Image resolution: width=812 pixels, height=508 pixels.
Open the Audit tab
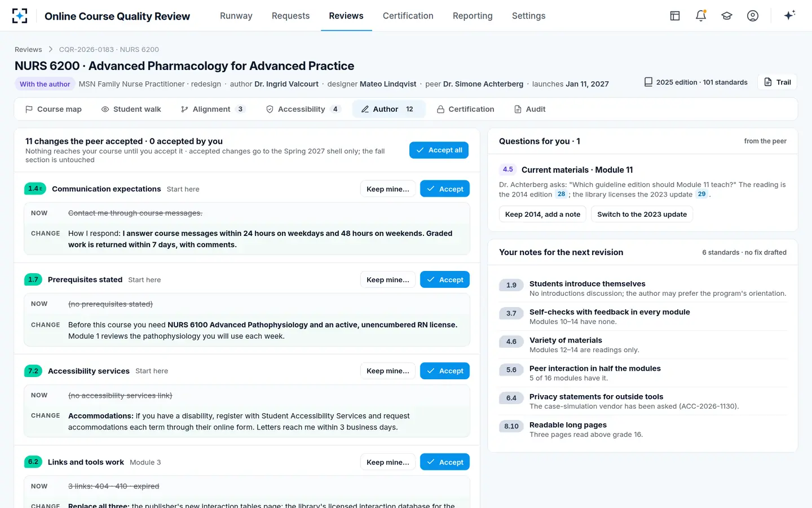point(530,109)
